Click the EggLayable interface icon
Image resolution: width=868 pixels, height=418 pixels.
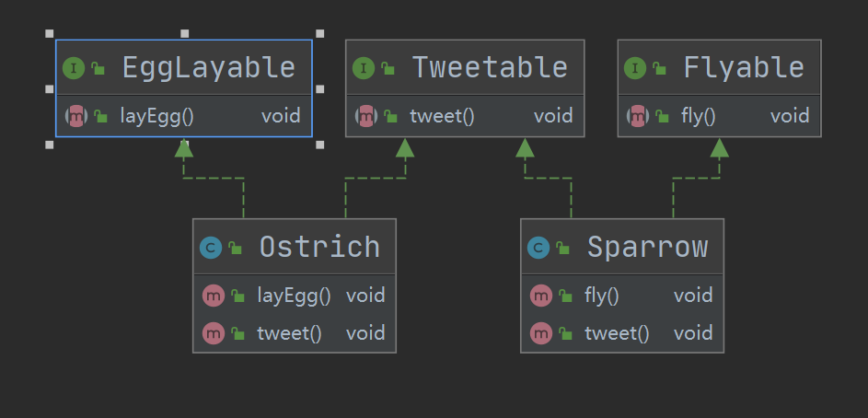point(74,67)
